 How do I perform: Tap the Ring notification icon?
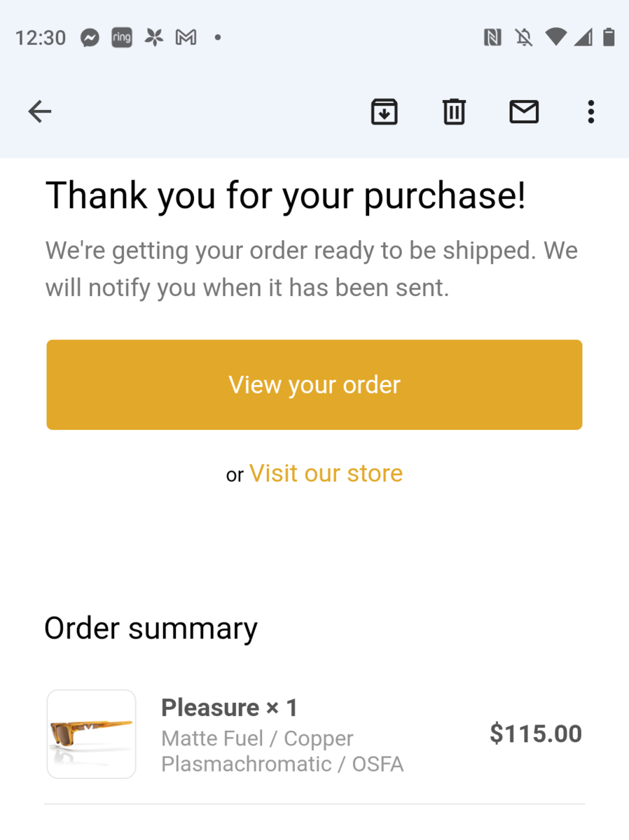point(122,38)
